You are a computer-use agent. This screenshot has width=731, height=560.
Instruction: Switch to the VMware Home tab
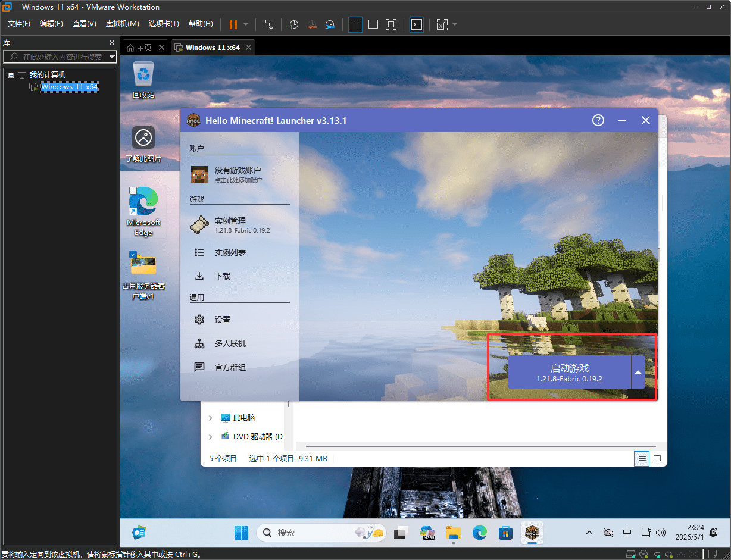click(x=145, y=48)
